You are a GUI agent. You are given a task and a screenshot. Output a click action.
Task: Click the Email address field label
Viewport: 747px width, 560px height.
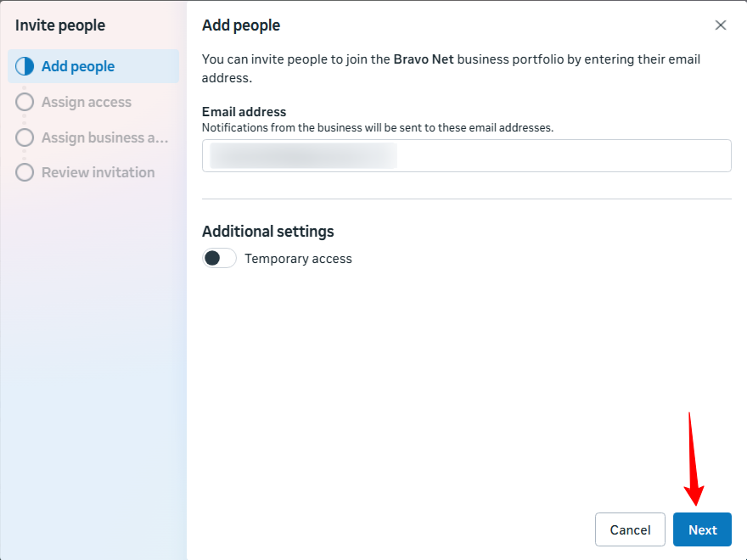(244, 112)
